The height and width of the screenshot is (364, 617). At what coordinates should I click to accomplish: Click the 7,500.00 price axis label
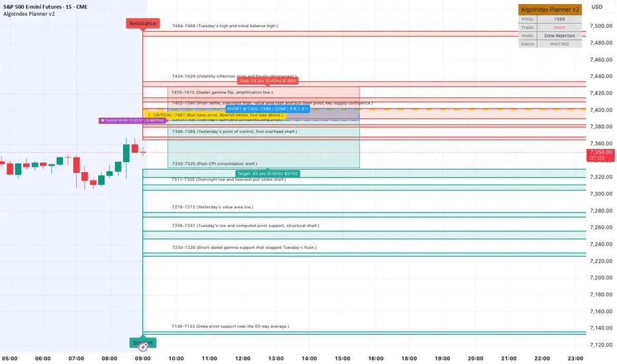coord(601,26)
